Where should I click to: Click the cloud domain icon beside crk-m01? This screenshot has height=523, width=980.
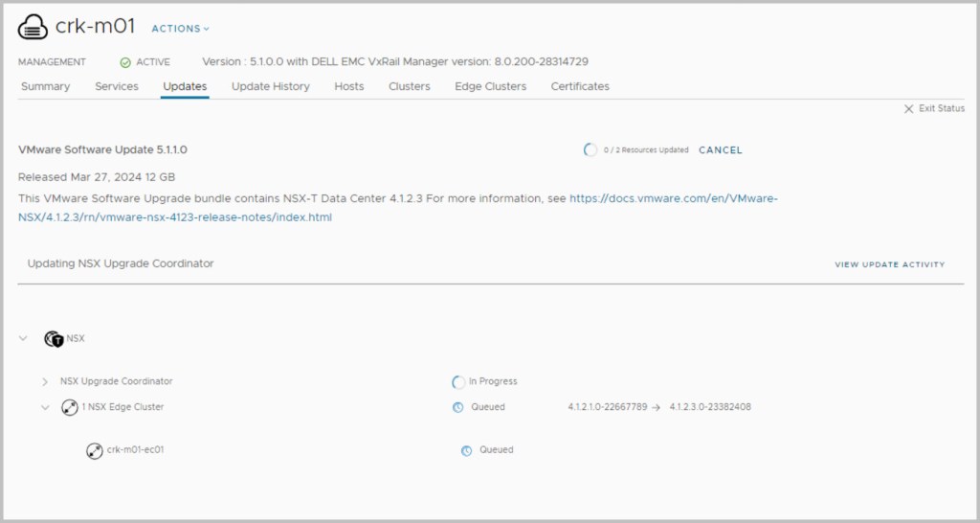[33, 28]
